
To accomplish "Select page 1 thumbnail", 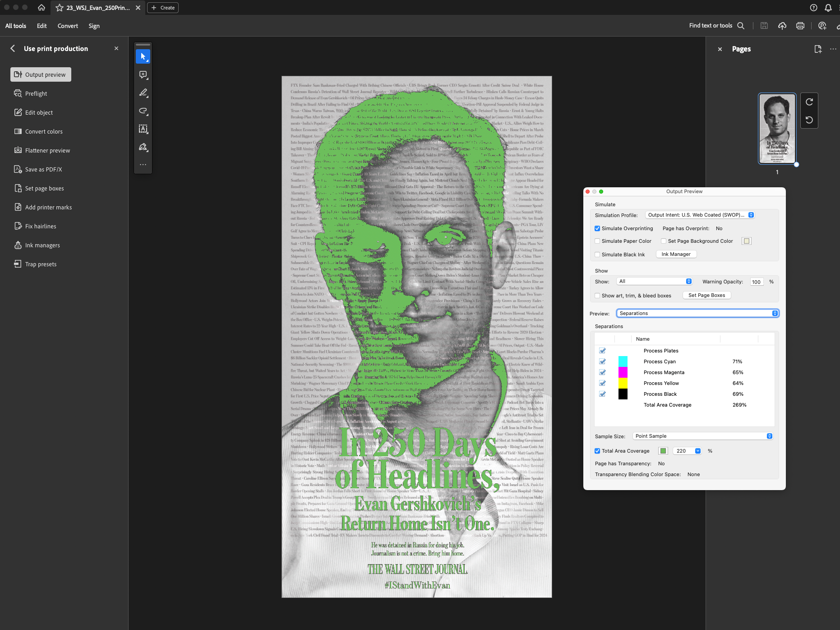I will point(777,129).
